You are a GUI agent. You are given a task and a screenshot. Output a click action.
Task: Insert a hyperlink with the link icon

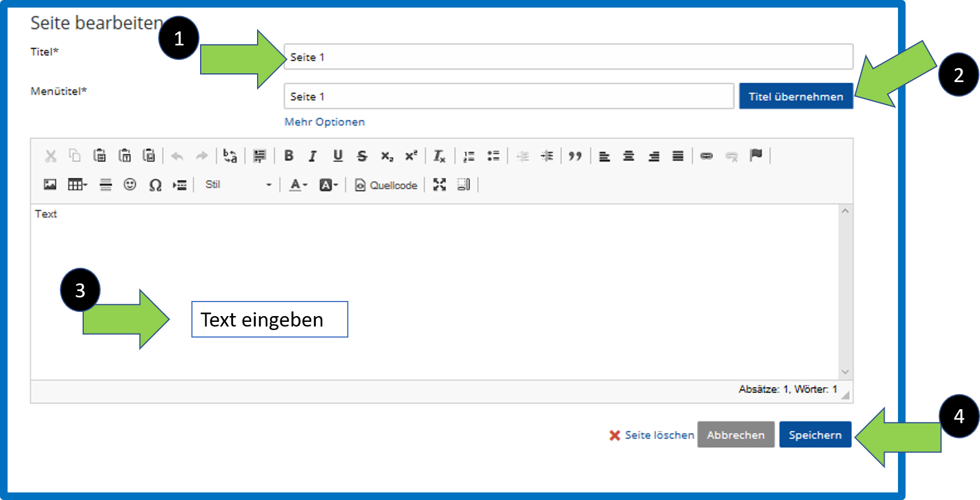(707, 156)
